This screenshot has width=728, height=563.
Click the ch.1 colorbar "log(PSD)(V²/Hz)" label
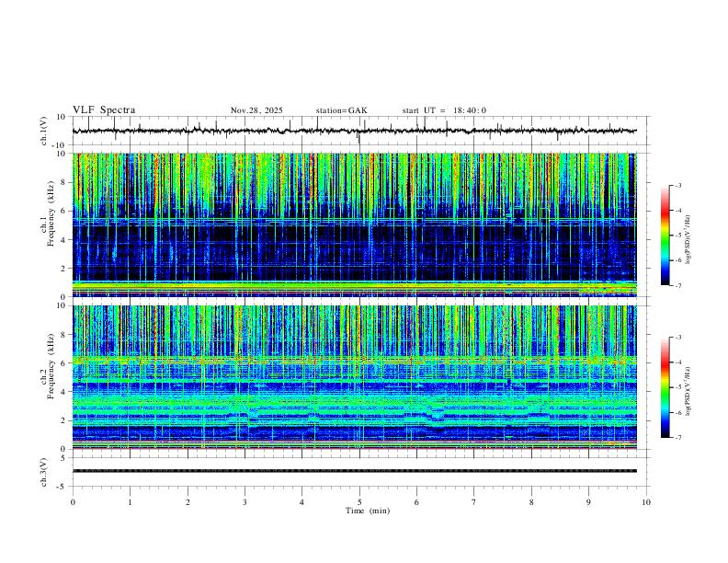[688, 239]
